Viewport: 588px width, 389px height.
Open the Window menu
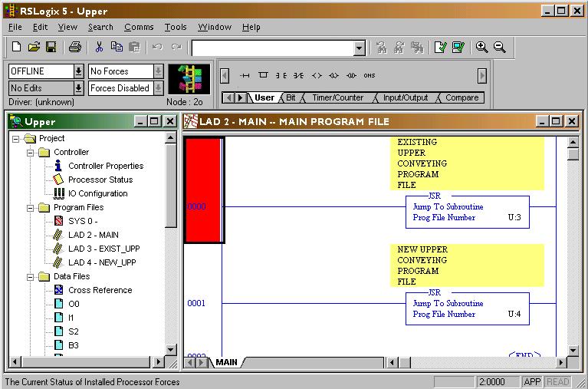[x=215, y=28]
